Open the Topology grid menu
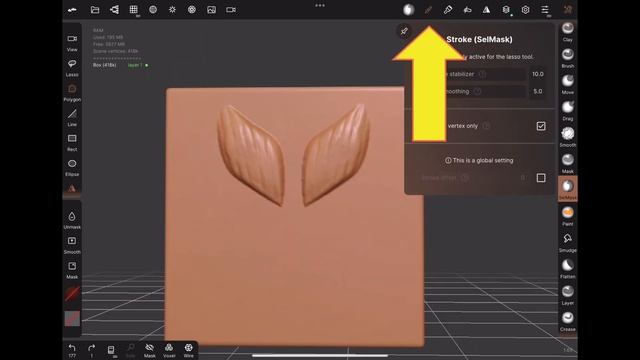The width and height of the screenshot is (640, 360). point(133,10)
